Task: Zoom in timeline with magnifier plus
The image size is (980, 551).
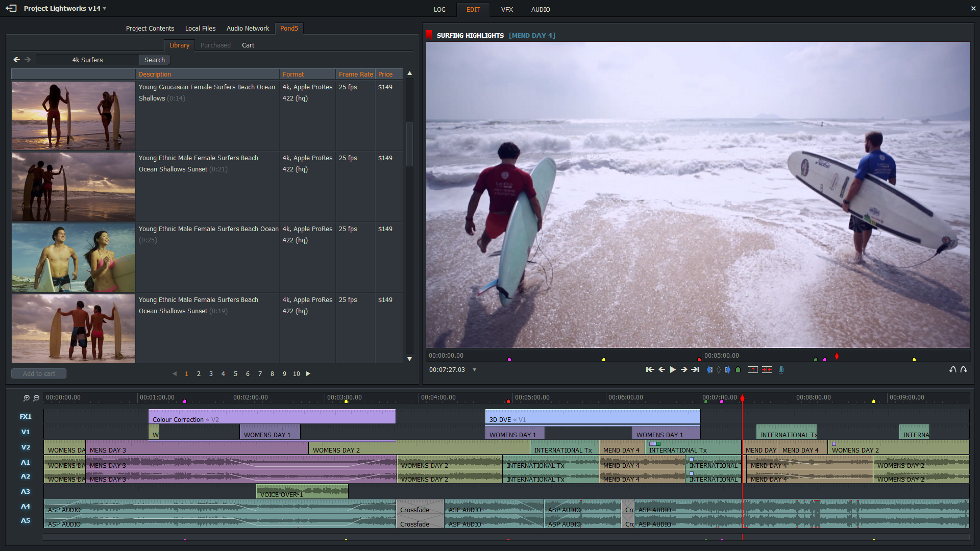Action: tap(27, 398)
